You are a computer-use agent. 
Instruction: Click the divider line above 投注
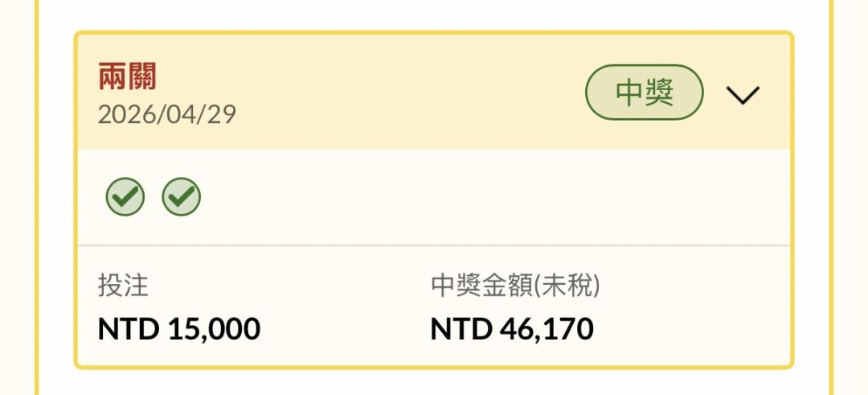point(434,245)
